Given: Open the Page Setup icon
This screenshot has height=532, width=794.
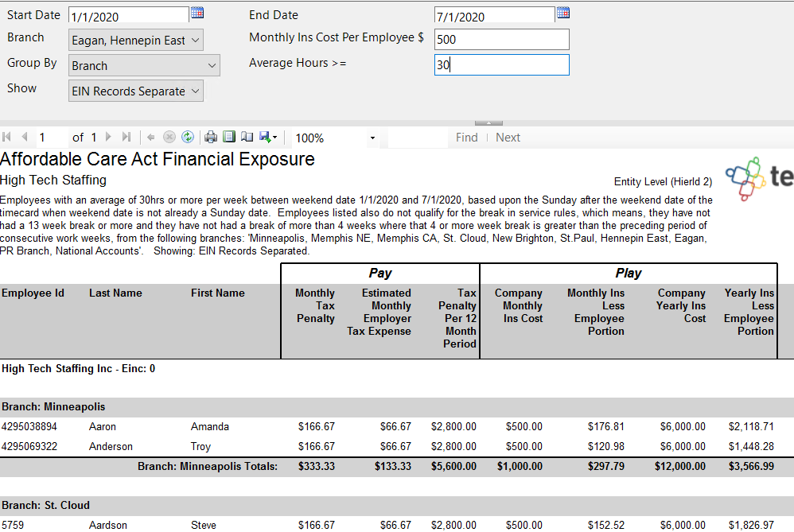Looking at the screenshot, I should [247, 138].
